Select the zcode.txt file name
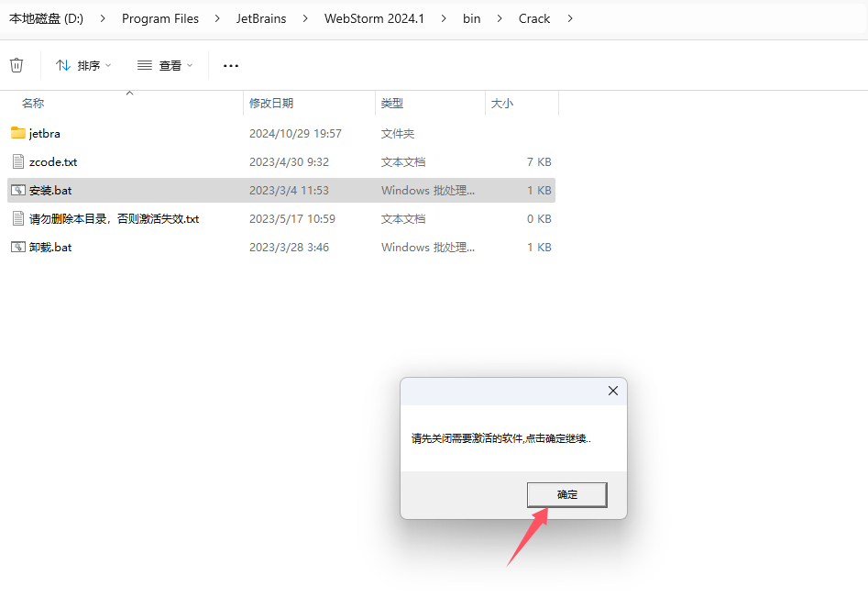868x608 pixels. [x=53, y=161]
